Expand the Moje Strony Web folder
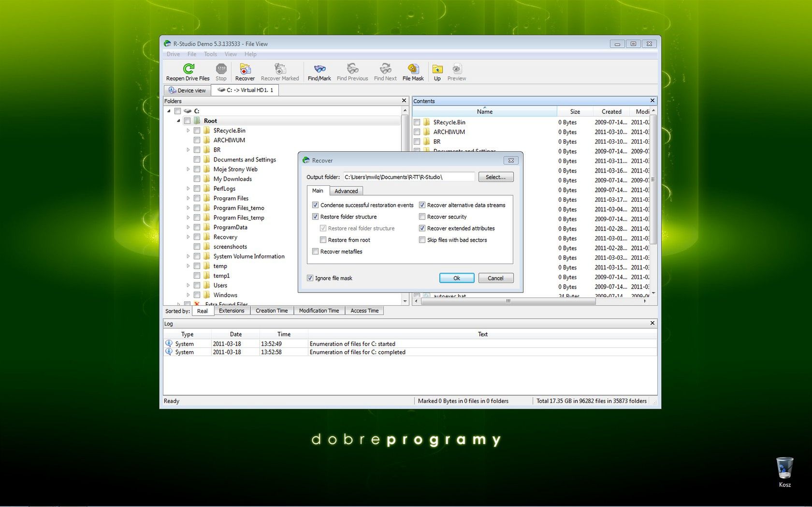Screen dimensions: 812x507 click(x=188, y=169)
